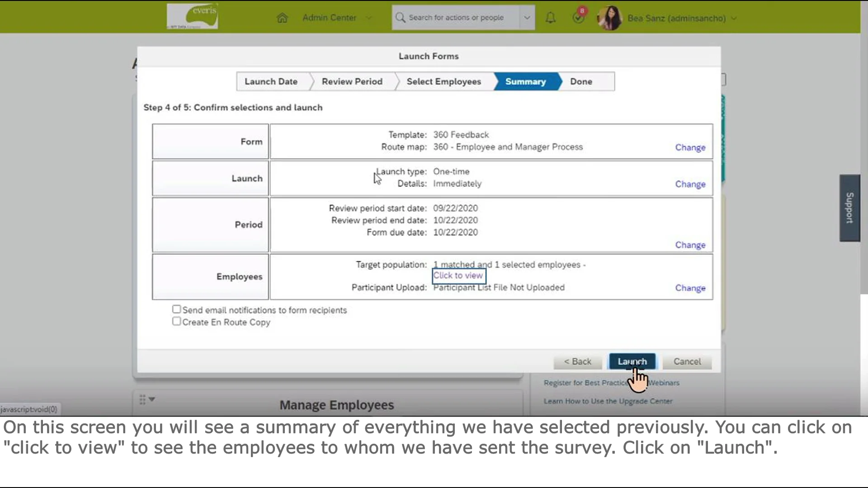Click Change next to the Form template
This screenshot has width=868, height=488.
click(690, 147)
